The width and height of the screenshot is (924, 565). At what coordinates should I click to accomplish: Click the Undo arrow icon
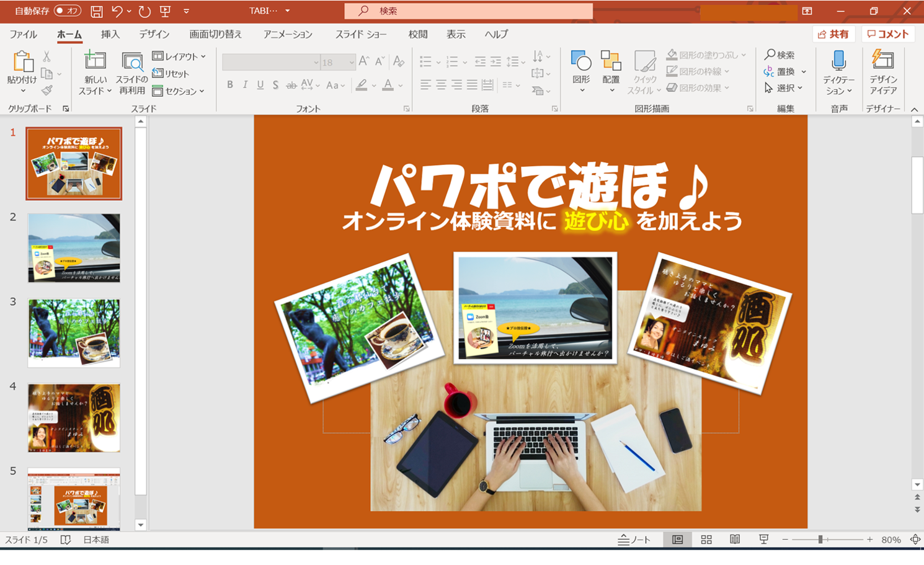117,11
